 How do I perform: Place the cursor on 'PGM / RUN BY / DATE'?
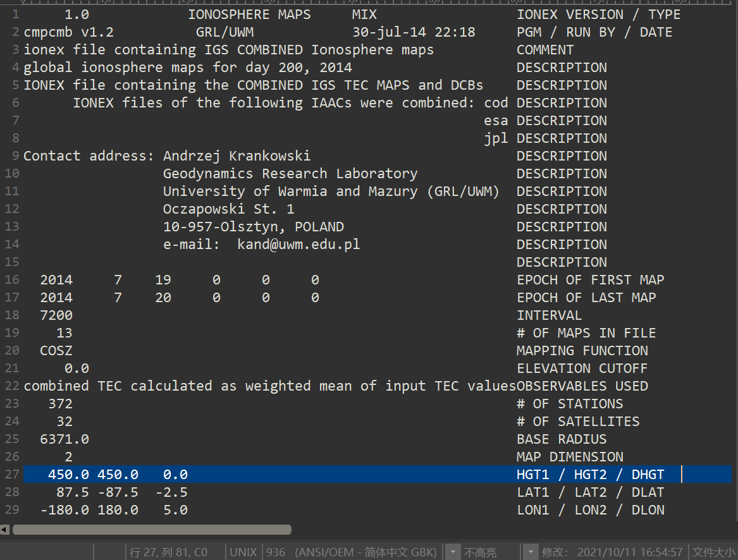point(594,32)
